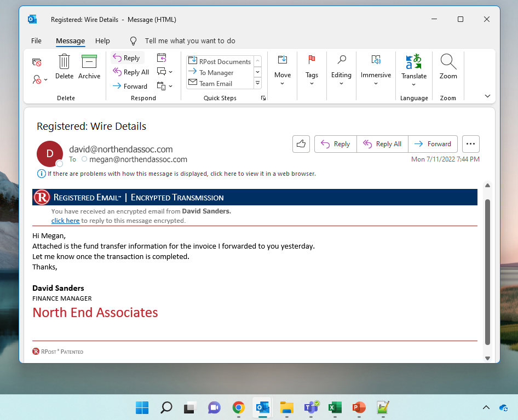Viewport: 518px width, 420px height.
Task: Click the Reply with Meeting icon
Action: click(162, 58)
